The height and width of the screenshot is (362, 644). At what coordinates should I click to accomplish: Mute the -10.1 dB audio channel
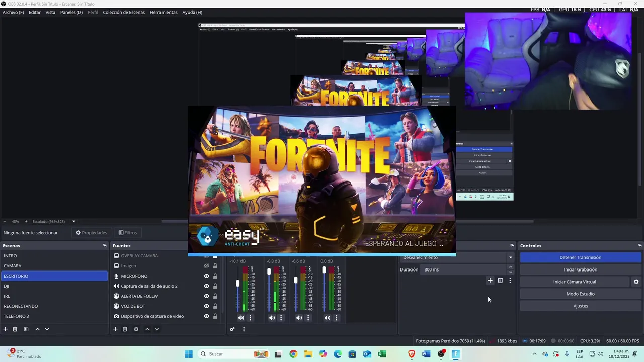[x=241, y=318]
